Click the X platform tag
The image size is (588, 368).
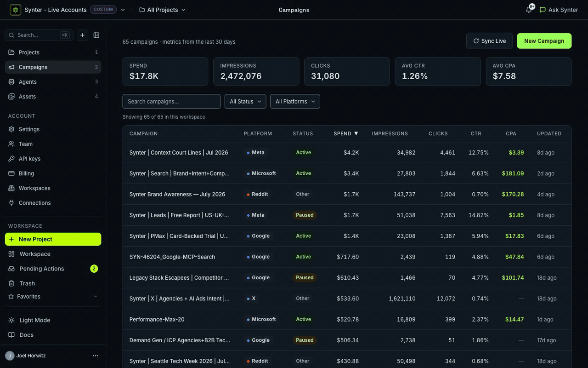pos(251,299)
